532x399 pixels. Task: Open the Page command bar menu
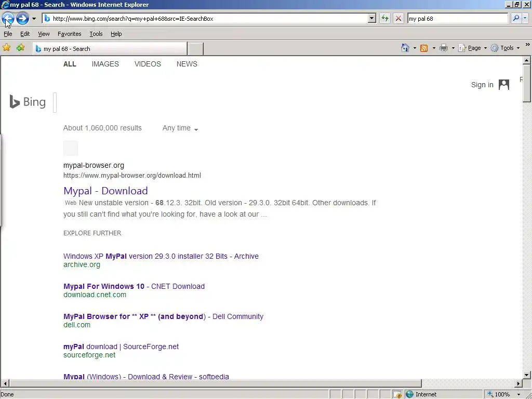[473, 48]
